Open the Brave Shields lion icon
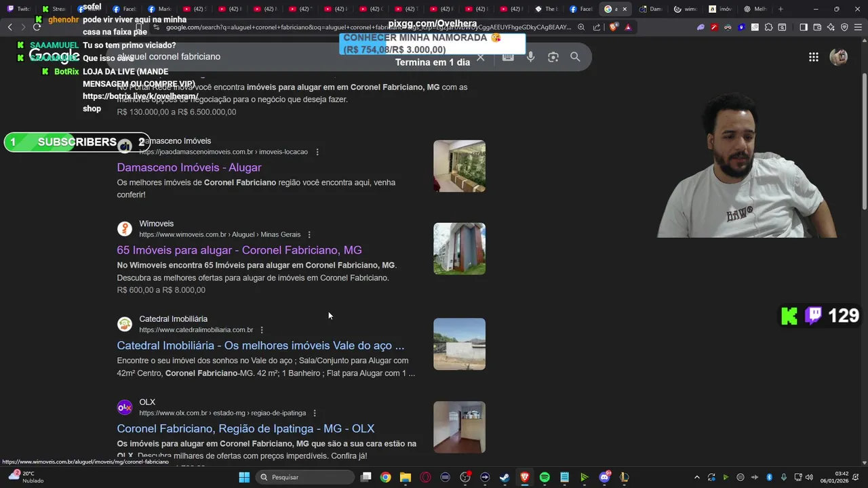The image size is (868, 488). pyautogui.click(x=614, y=27)
